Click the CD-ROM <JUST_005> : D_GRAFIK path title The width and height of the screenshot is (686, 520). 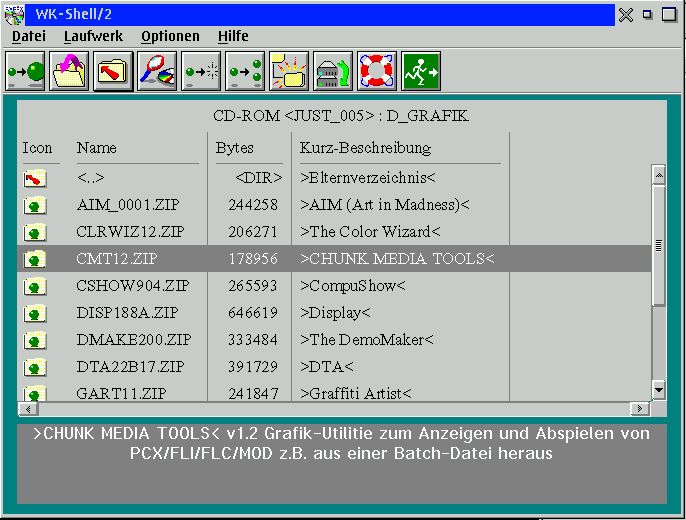[341, 116]
